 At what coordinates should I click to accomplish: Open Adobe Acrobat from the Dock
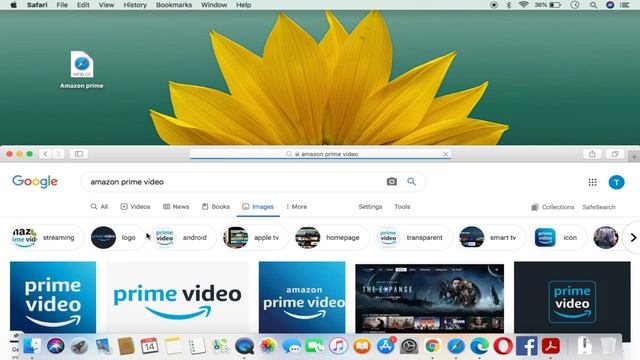[x=551, y=346]
